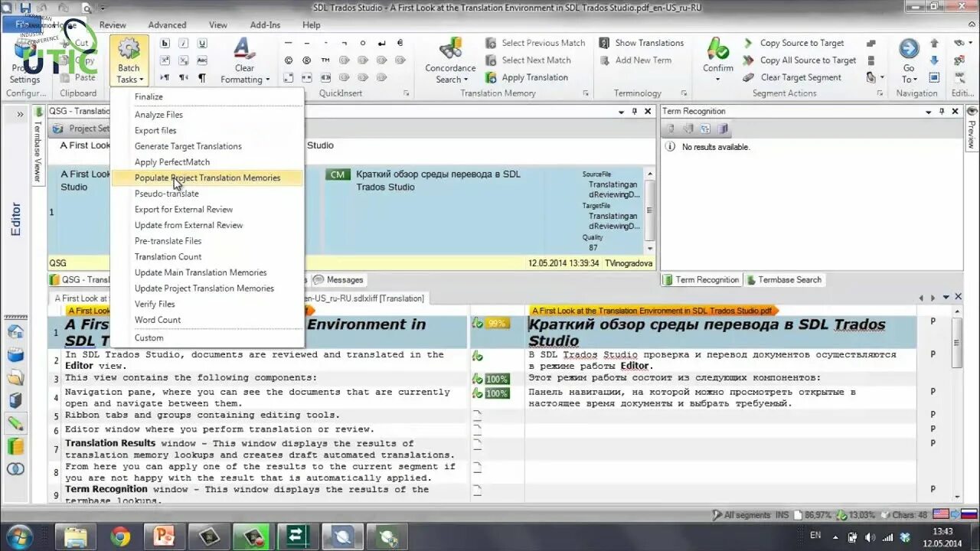This screenshot has height=551, width=980.
Task: Toggle the Underline formatting icon
Action: click(x=202, y=43)
